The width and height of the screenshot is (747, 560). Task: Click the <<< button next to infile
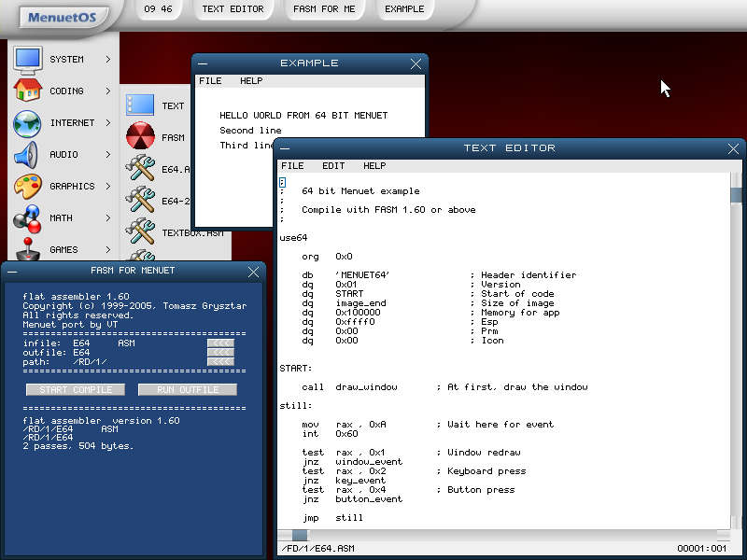(220, 343)
